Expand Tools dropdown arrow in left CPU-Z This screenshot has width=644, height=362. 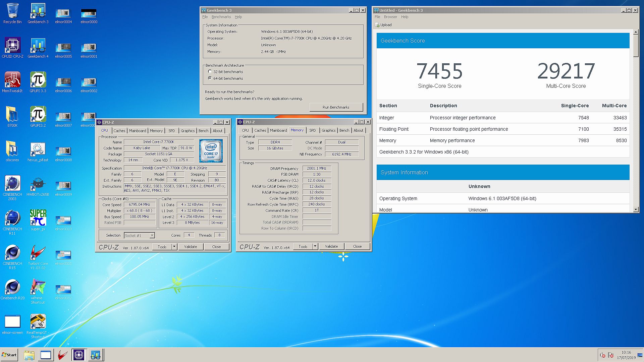tap(174, 247)
